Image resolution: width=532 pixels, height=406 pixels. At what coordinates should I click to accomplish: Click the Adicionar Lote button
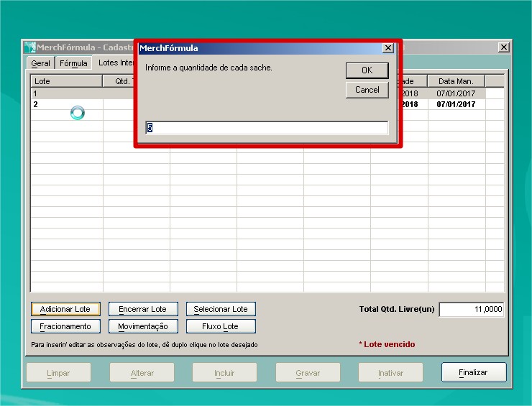click(65, 309)
